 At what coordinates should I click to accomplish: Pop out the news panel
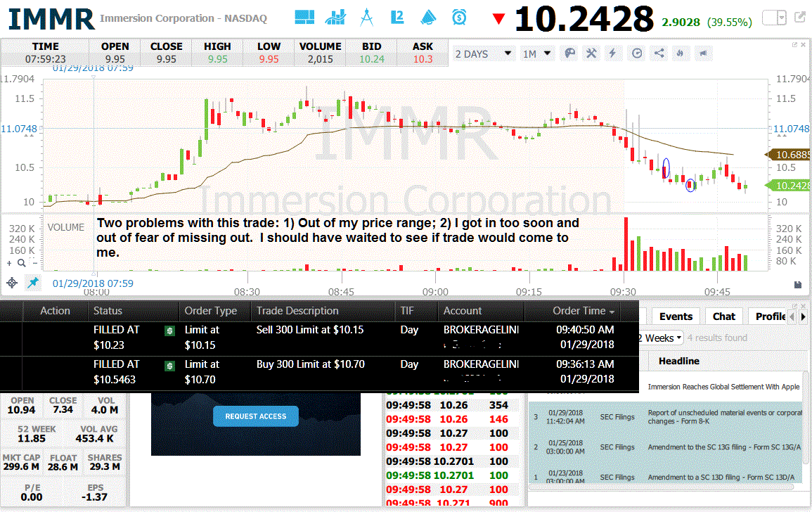795,306
